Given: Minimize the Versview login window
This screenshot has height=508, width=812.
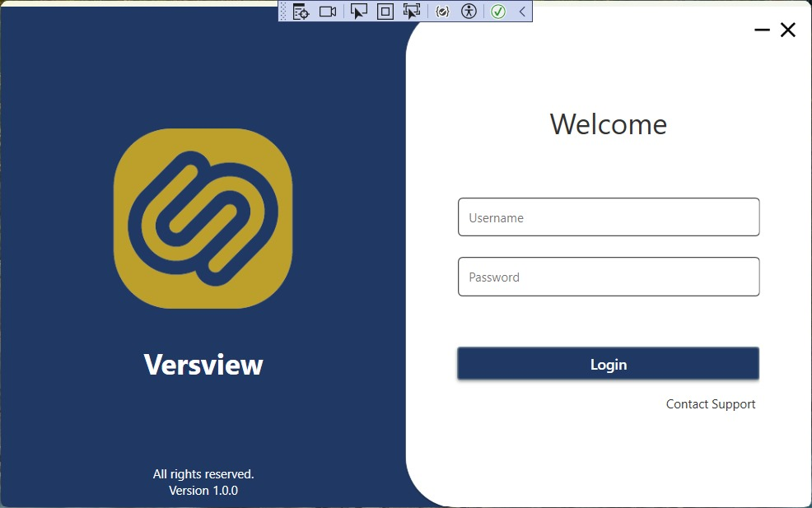Looking at the screenshot, I should [x=762, y=30].
